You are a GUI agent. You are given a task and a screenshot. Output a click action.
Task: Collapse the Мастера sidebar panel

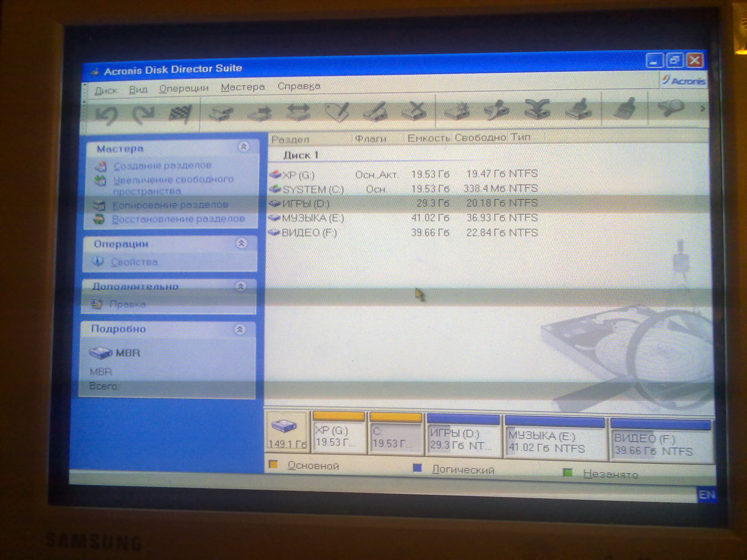[x=244, y=147]
